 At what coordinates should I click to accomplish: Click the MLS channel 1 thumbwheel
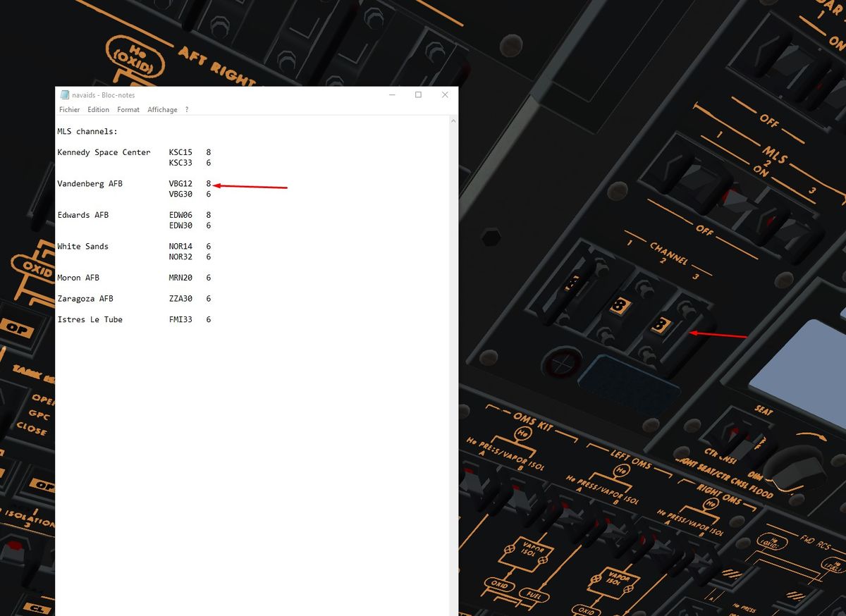pos(572,283)
